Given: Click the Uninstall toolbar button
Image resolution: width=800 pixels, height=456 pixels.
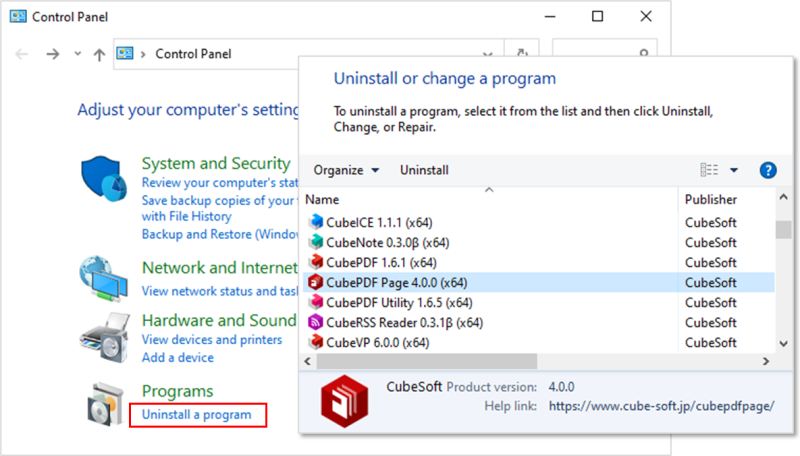Looking at the screenshot, I should point(424,170).
